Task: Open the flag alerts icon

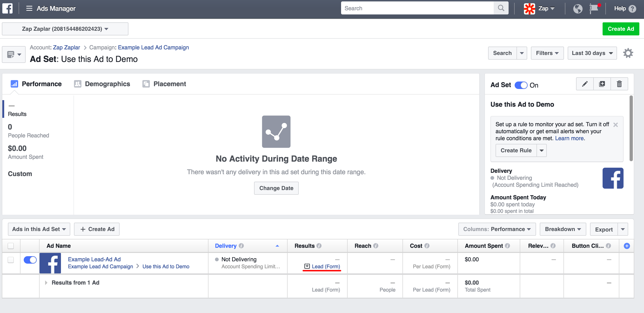Action: click(594, 9)
